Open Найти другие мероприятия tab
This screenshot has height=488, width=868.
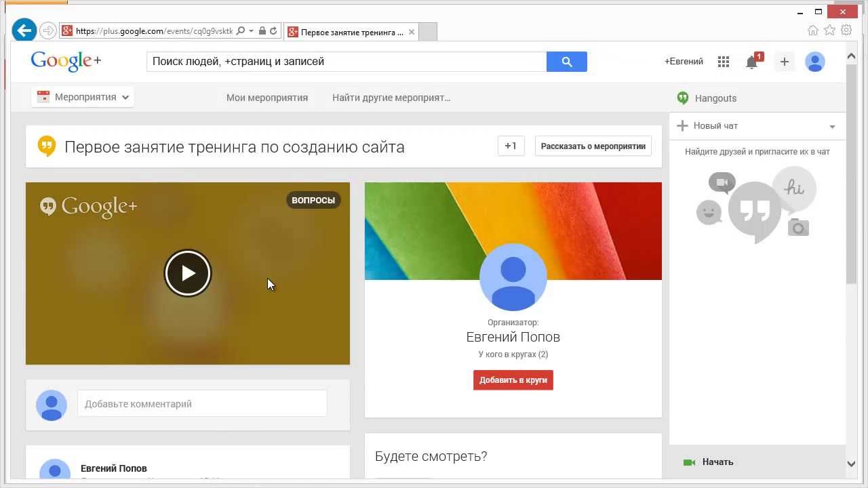point(391,98)
